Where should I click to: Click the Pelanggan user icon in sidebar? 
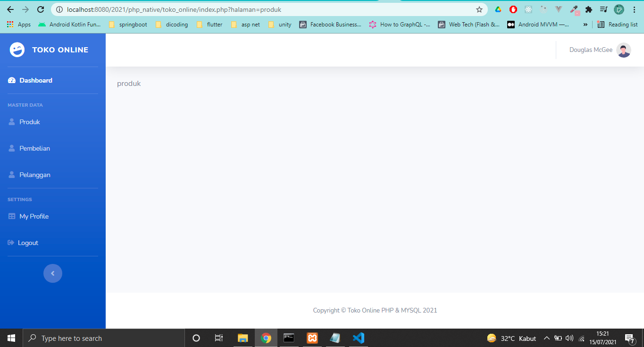click(x=12, y=175)
